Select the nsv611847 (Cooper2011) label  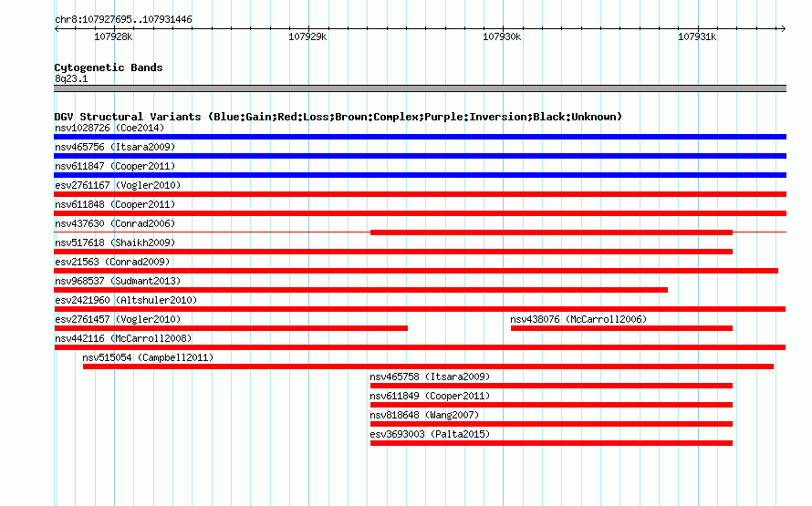tap(115, 166)
